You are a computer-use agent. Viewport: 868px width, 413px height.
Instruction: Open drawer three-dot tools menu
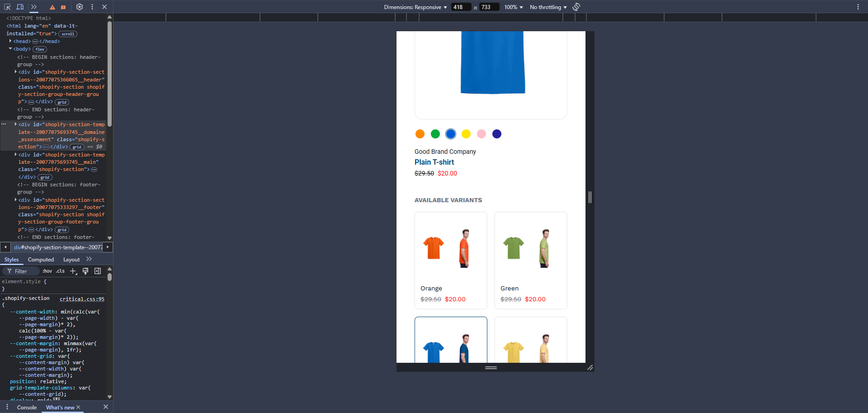point(7,407)
